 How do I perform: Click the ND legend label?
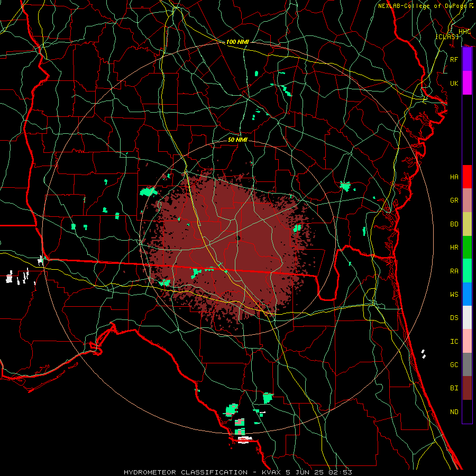coord(454,411)
